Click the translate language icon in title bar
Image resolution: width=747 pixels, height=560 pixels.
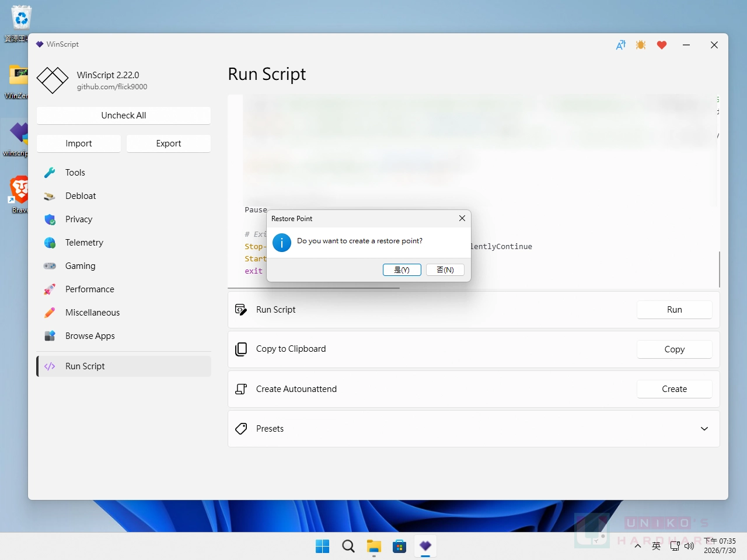(621, 45)
